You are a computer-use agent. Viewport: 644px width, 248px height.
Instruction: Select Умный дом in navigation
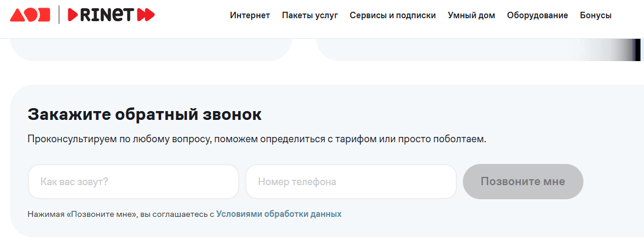[471, 15]
